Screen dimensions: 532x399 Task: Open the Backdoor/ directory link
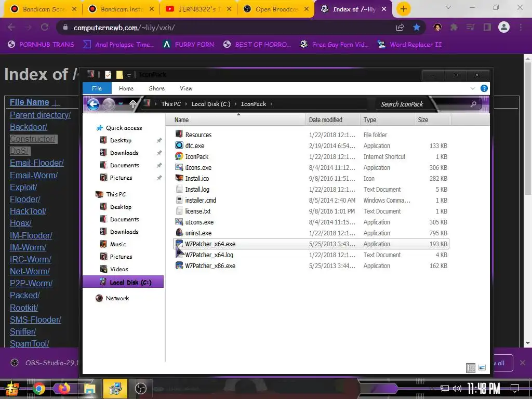point(29,127)
